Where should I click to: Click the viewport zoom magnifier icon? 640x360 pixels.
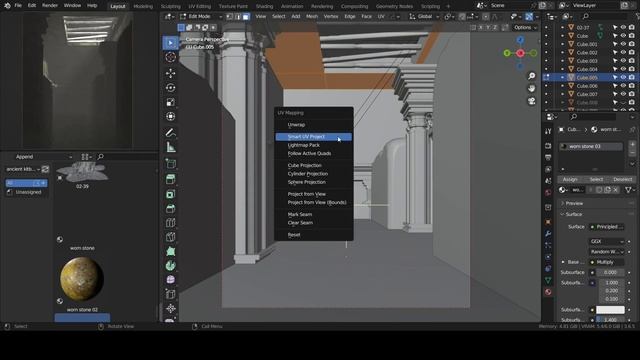531,76
